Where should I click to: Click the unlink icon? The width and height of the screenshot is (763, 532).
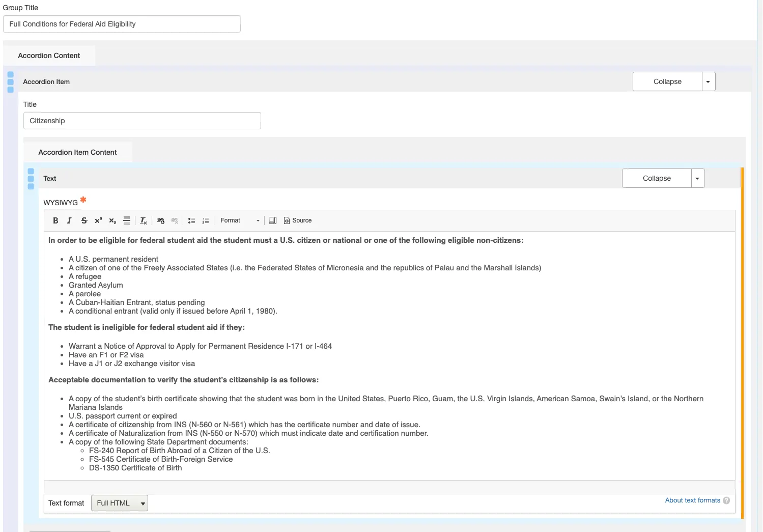pyautogui.click(x=175, y=220)
